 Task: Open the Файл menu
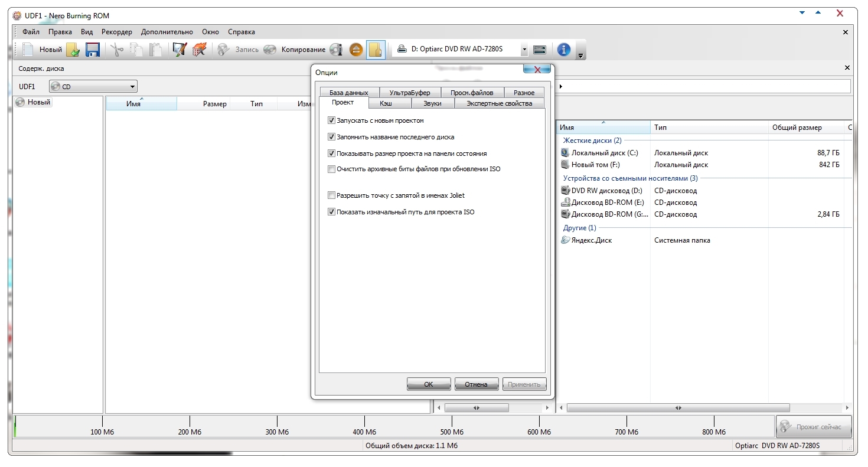coord(31,32)
